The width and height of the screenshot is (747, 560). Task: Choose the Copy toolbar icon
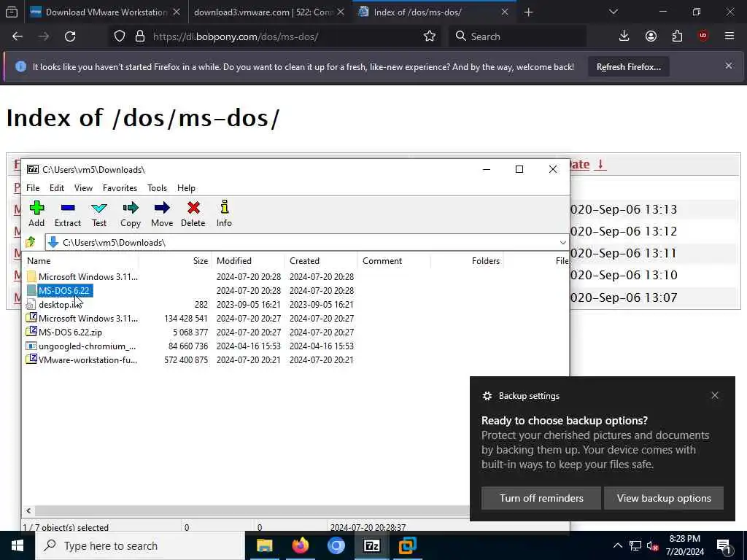click(x=130, y=214)
